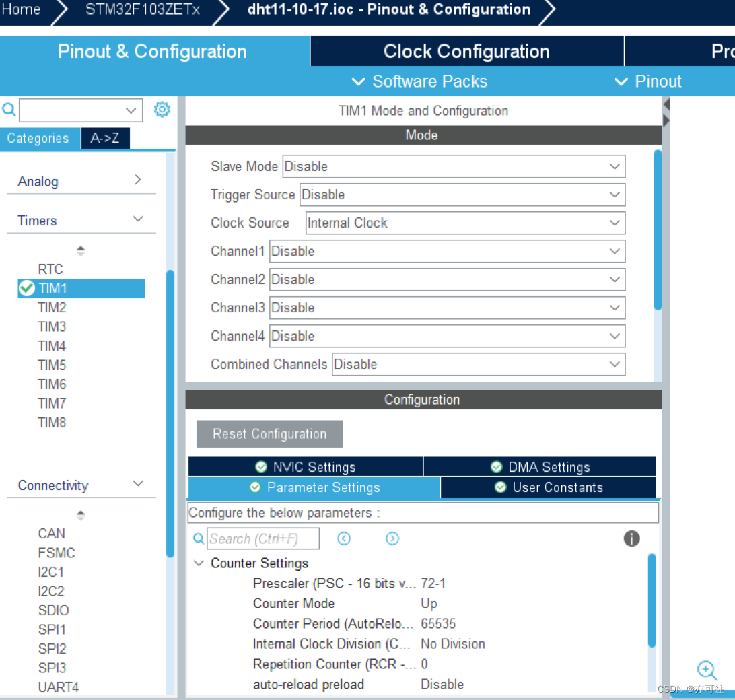Select TIM7 in the Timers list
The height and width of the screenshot is (700, 735).
coord(52,404)
